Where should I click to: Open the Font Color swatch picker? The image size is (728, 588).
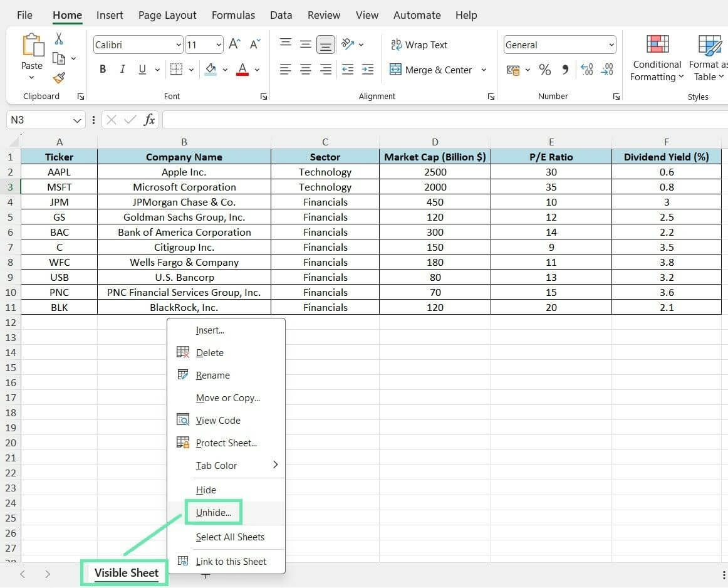pyautogui.click(x=242, y=70)
